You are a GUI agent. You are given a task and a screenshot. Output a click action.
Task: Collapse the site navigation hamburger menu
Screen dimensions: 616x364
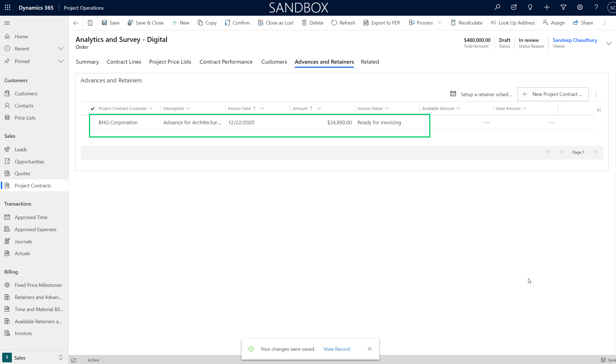click(x=7, y=23)
